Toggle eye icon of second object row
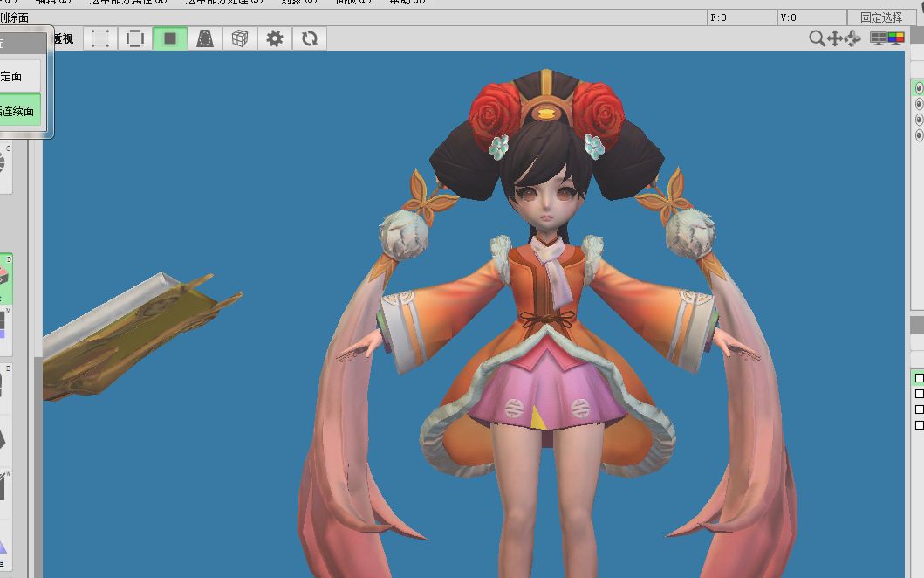Viewport: 924px width, 578px height. click(x=919, y=104)
